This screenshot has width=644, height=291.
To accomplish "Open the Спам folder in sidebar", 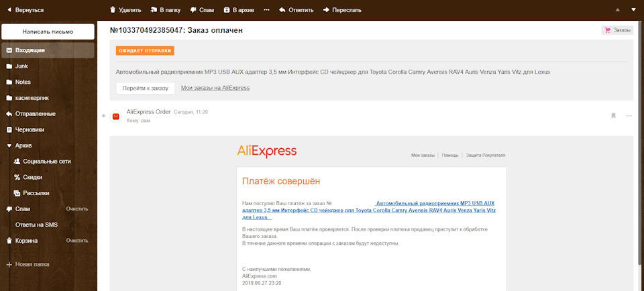I will tap(23, 209).
